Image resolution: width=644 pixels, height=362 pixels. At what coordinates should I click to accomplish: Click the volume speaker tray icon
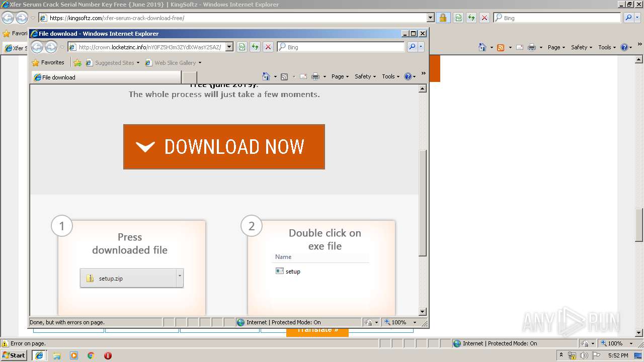[x=584, y=355]
